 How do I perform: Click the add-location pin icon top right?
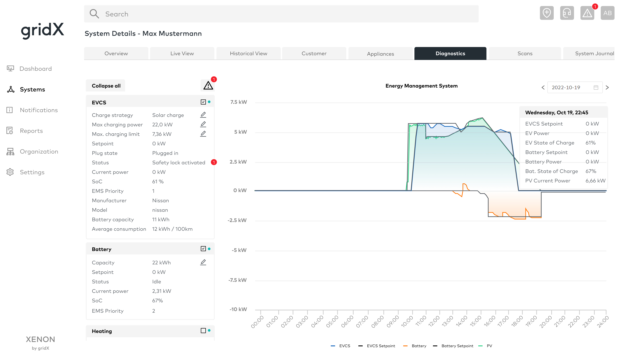pos(547,13)
